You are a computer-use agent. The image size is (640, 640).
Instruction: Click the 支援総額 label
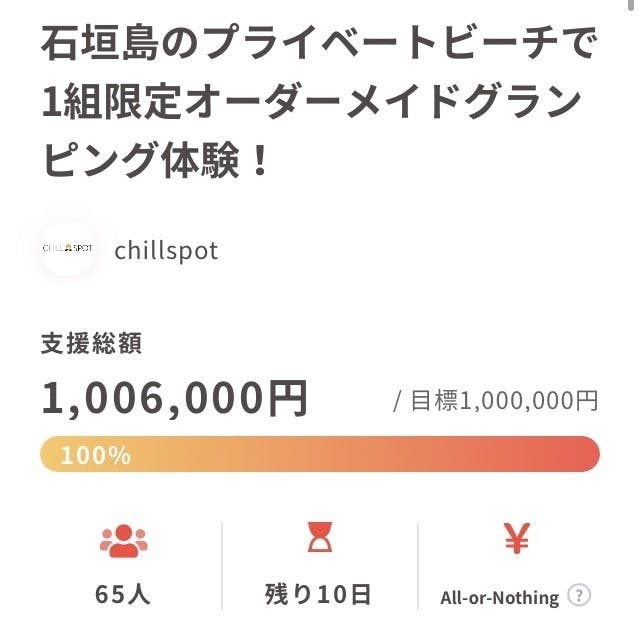coord(91,344)
